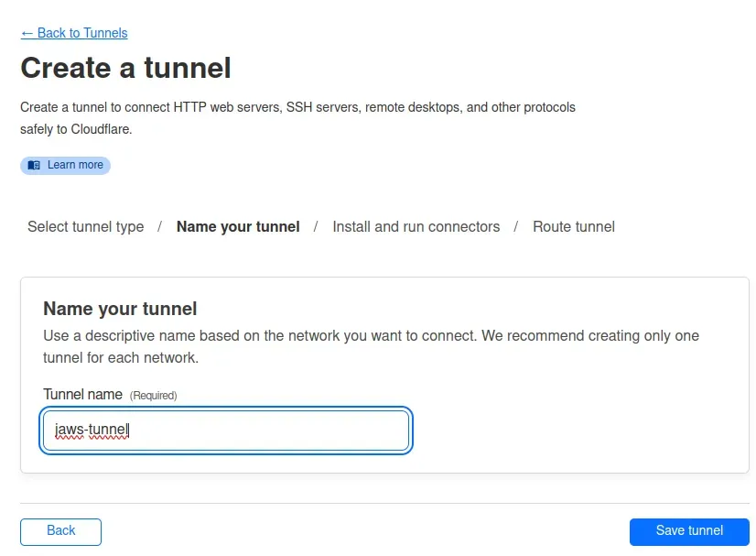Viewport: 756px width, 556px height.
Task: Switch to the Select tunnel type step
Action: pos(85,226)
